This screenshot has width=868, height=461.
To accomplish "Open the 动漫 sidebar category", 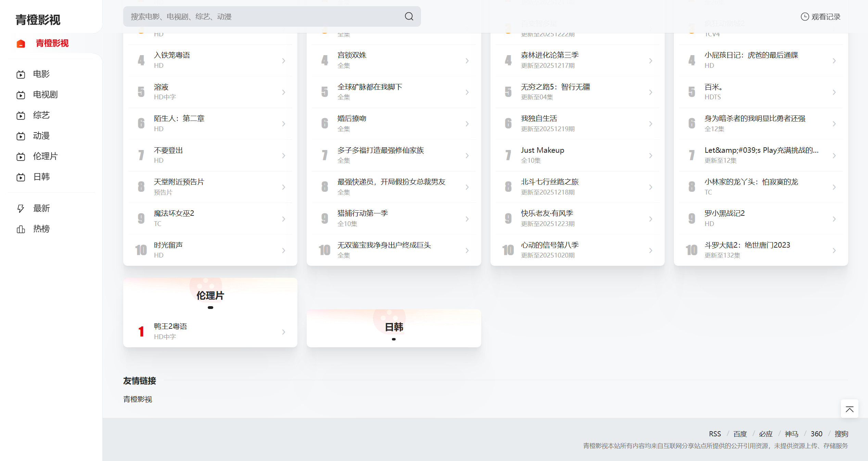I will click(41, 136).
